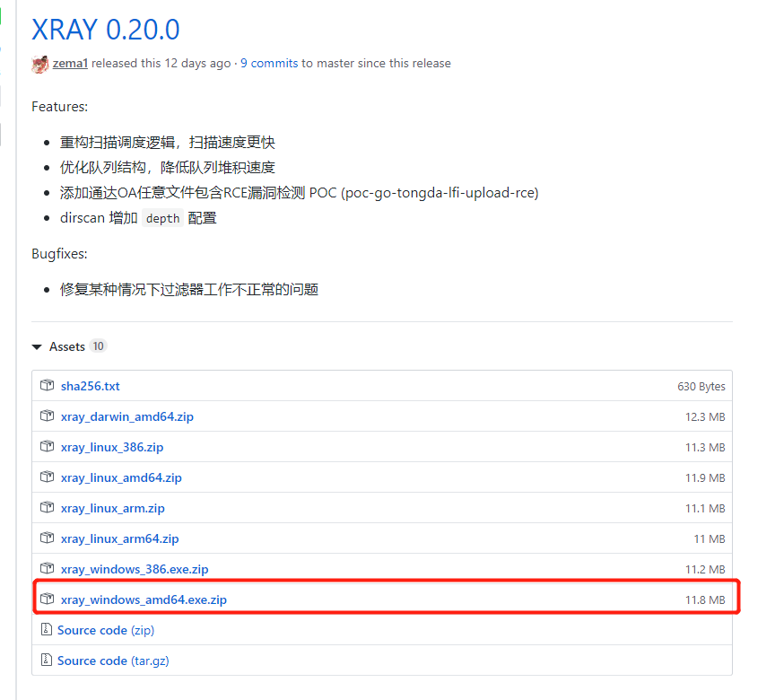
Task: Click package icon beside xray_darwin_amd64.zip
Action: click(47, 416)
